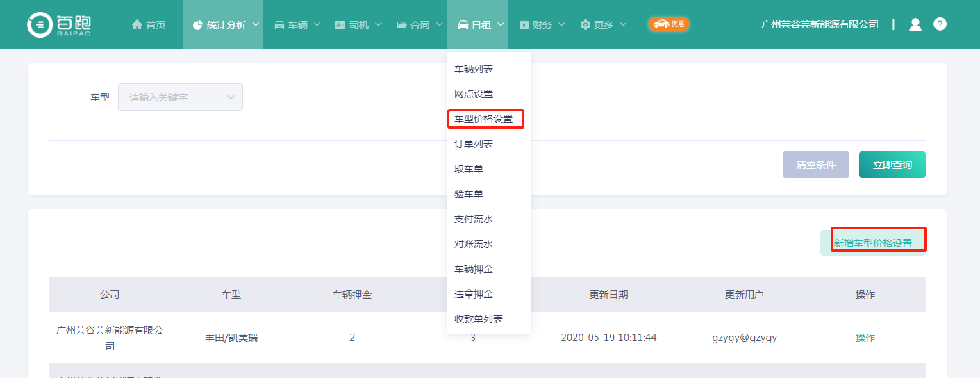
Task: Click the Baipao logo icon
Action: pos(40,24)
